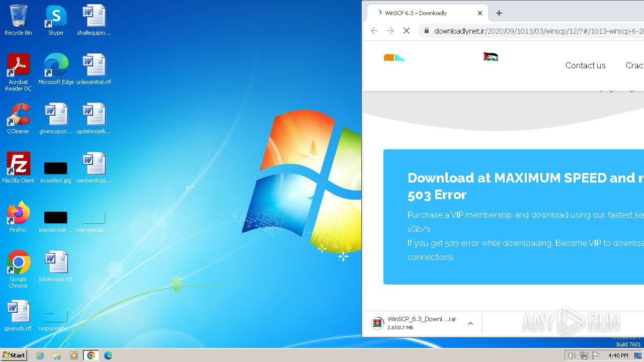This screenshot has width=644, height=362.
Task: Open Acrobat Reader DC shortcut
Action: [x=18, y=72]
